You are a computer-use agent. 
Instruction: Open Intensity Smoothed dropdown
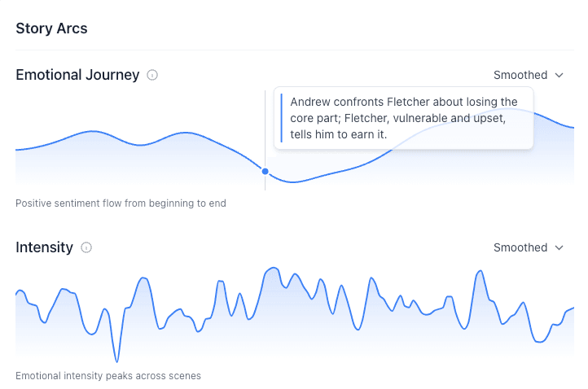point(528,247)
